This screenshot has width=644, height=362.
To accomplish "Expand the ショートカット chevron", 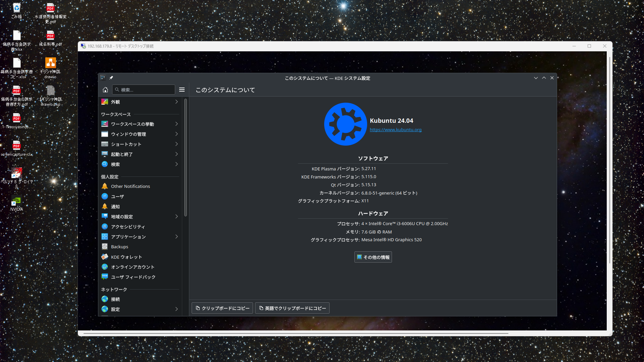I will click(177, 144).
